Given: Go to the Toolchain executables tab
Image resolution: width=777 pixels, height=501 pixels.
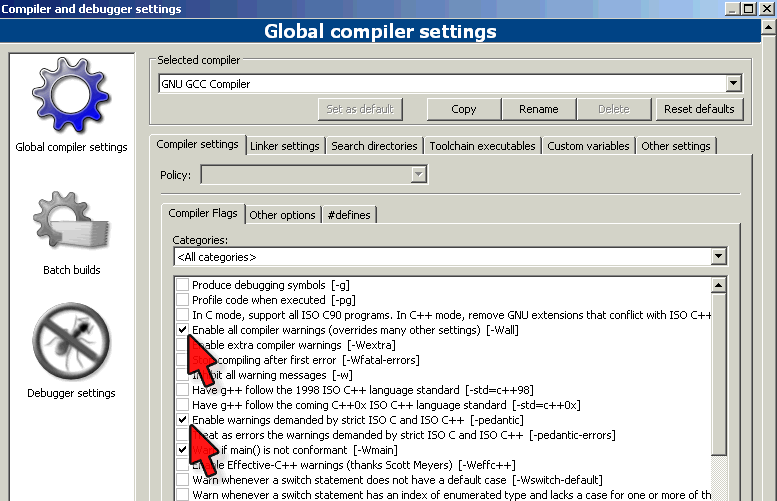Looking at the screenshot, I should [482, 146].
